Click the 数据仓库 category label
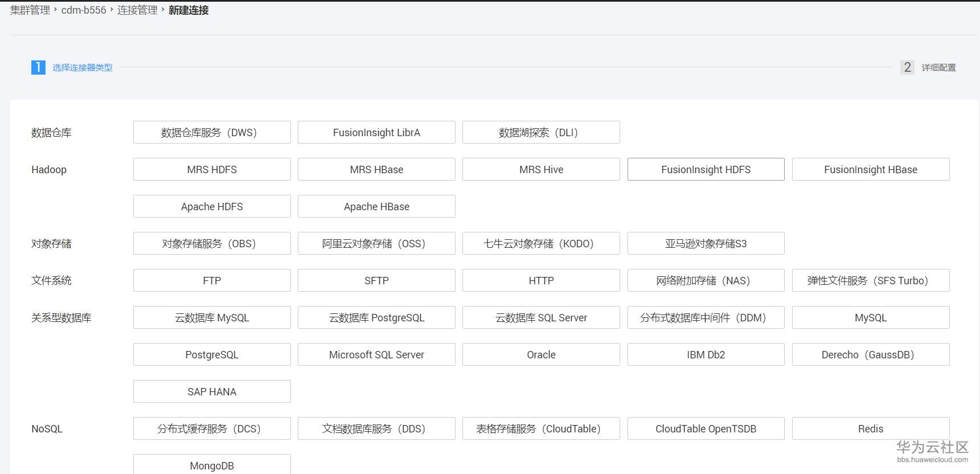The width and height of the screenshot is (980, 474). coord(51,133)
